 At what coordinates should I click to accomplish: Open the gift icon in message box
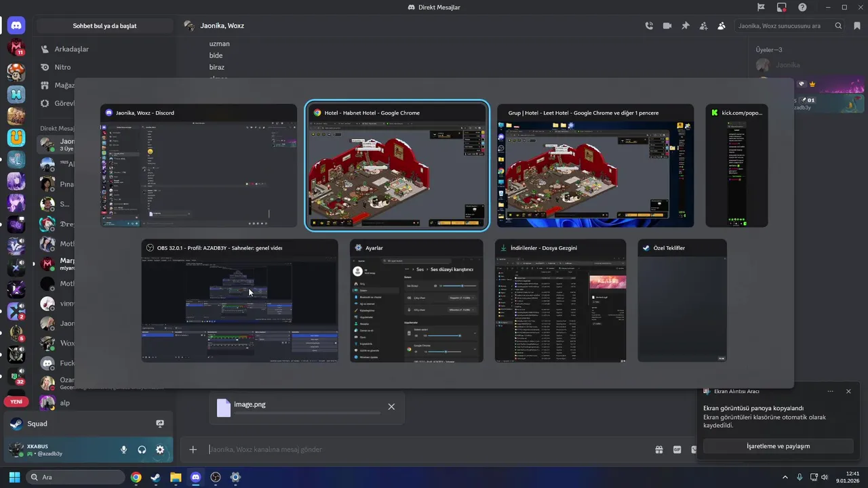click(658, 449)
